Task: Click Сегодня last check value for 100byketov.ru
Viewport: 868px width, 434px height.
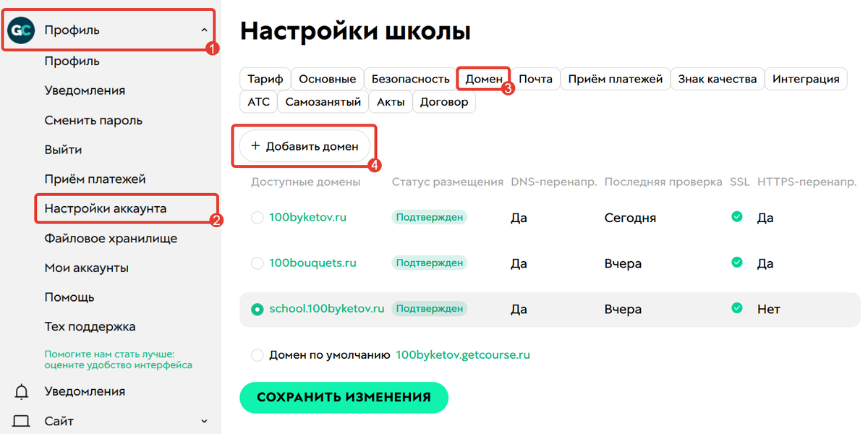Action: 630,218
